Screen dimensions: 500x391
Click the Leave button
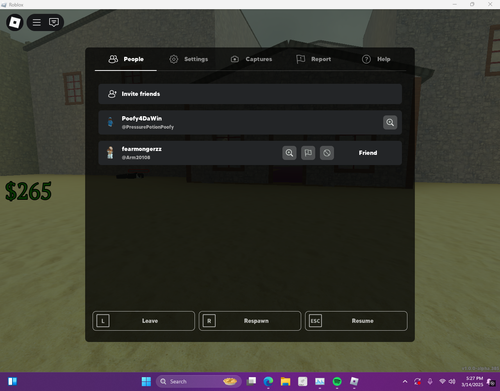click(144, 321)
